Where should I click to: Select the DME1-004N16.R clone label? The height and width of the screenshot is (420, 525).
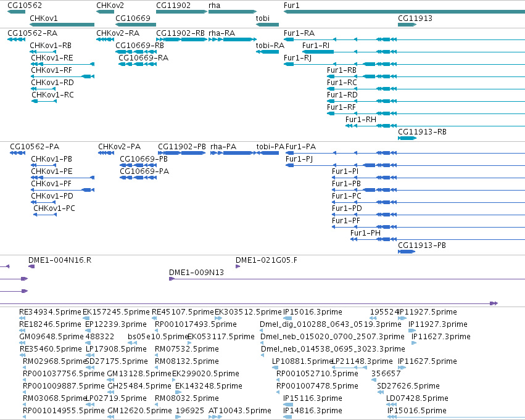[x=60, y=260]
